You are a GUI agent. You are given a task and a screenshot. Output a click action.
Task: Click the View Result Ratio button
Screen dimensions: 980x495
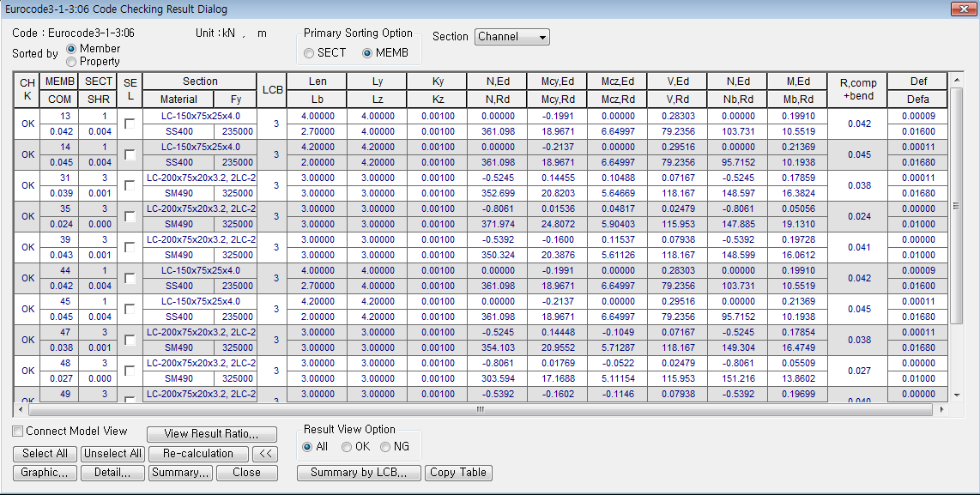(211, 434)
